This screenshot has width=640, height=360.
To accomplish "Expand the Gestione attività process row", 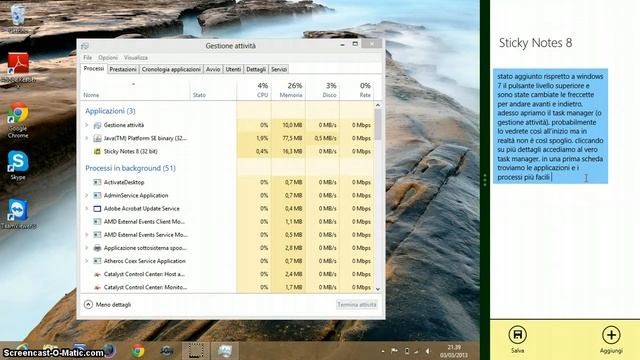I will pyautogui.click(x=87, y=125).
